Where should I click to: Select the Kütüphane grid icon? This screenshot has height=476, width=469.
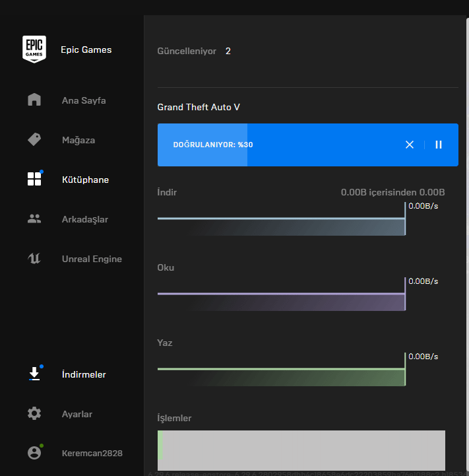[34, 180]
